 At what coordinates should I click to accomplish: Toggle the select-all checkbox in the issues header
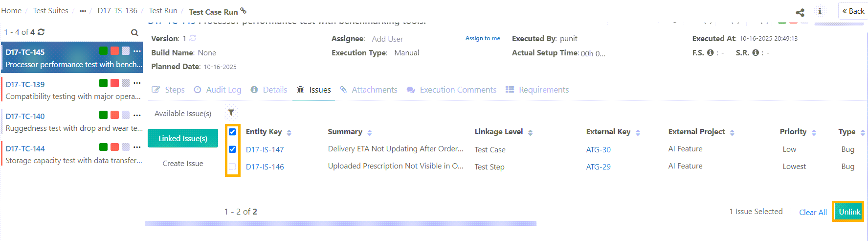pos(232,132)
